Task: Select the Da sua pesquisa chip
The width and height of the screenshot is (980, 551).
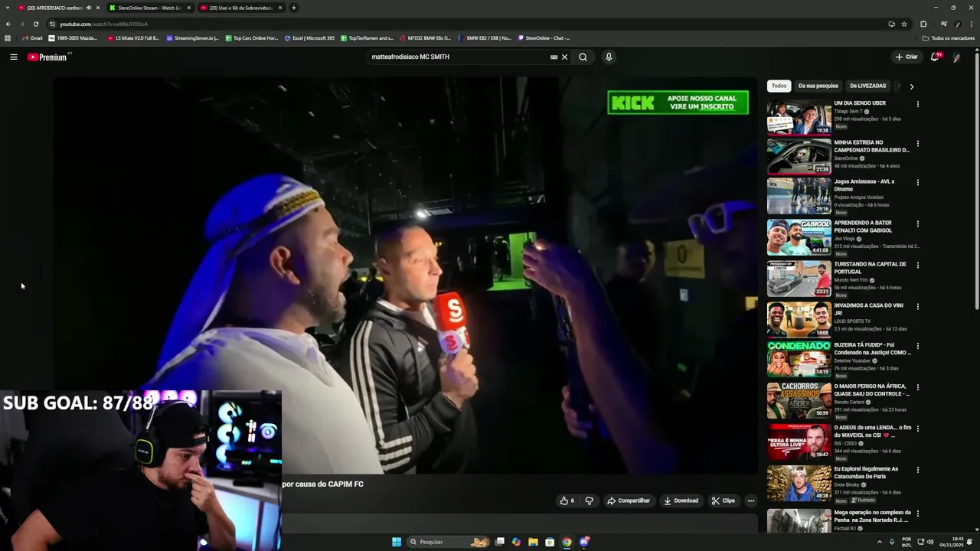Action: click(818, 86)
